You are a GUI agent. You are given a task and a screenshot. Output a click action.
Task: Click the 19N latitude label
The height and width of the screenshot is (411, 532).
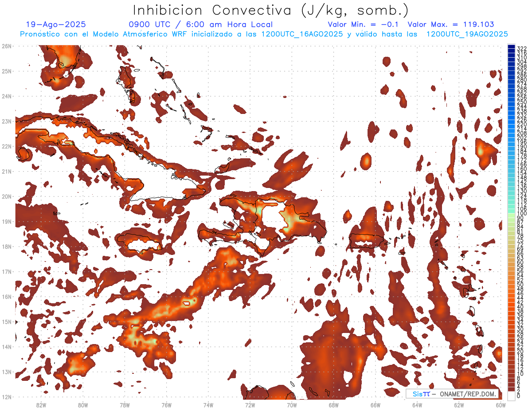(7, 221)
